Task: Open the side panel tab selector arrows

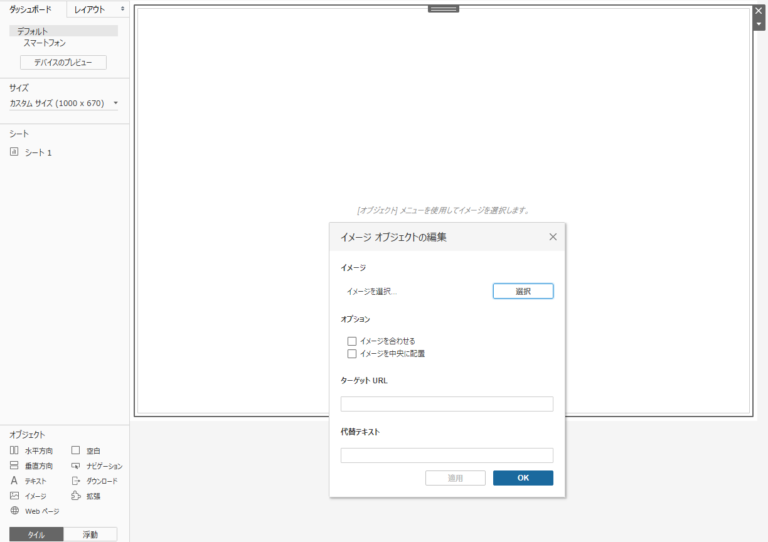Action: (123, 9)
